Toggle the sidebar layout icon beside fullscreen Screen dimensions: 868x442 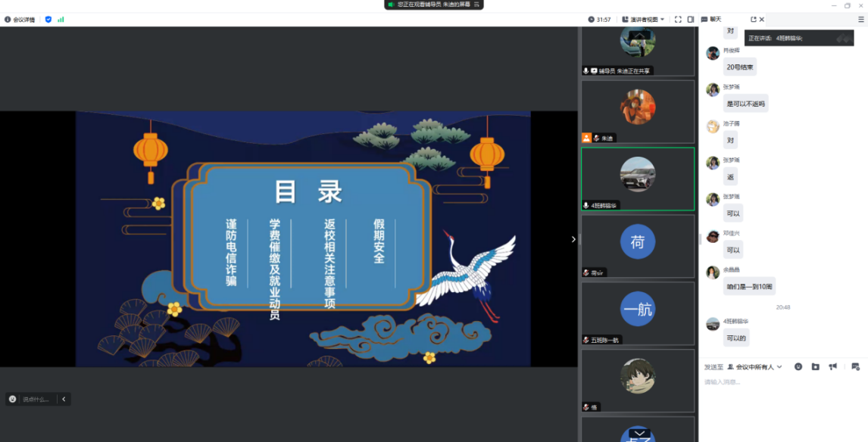(x=691, y=20)
